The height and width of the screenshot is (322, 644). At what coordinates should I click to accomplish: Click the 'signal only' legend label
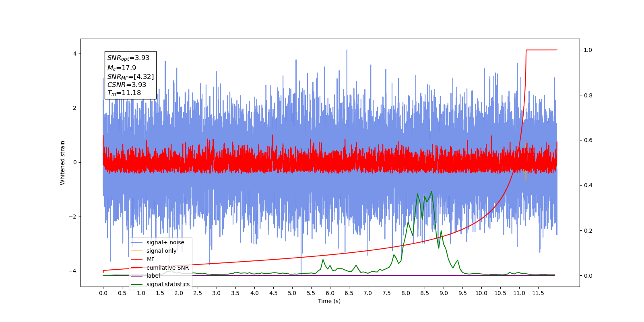tap(161, 251)
